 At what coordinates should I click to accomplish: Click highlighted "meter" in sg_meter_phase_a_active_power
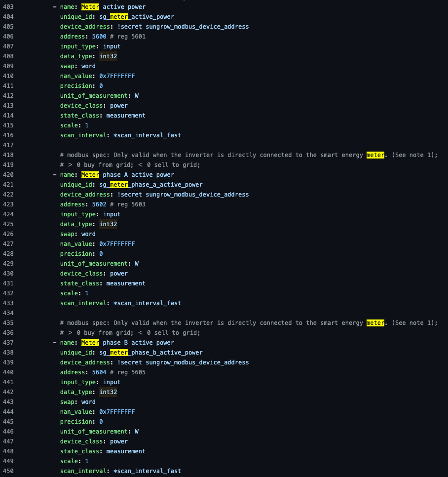pyautogui.click(x=119, y=185)
